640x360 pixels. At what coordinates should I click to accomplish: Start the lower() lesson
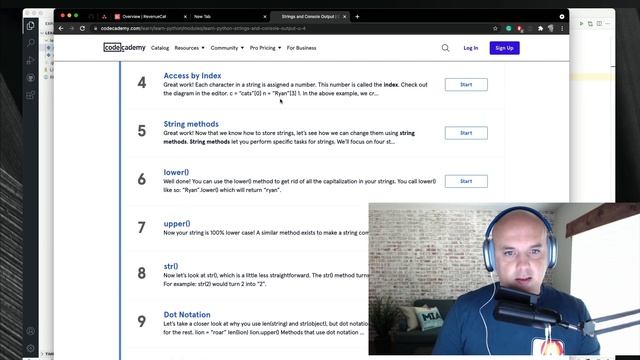tap(466, 181)
